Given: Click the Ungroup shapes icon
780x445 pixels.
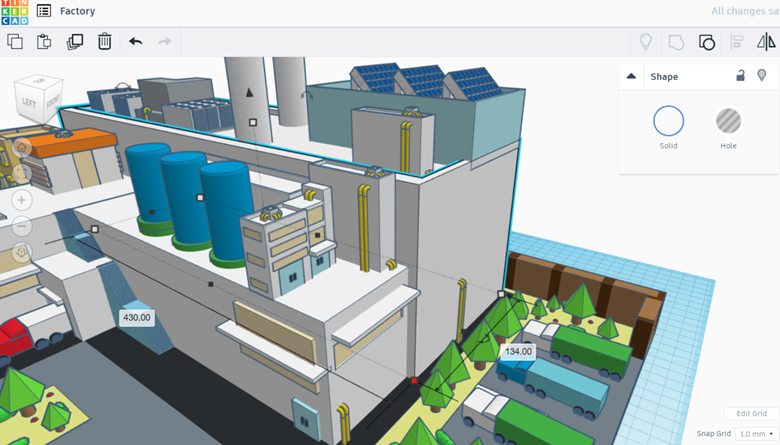Looking at the screenshot, I should [x=706, y=42].
